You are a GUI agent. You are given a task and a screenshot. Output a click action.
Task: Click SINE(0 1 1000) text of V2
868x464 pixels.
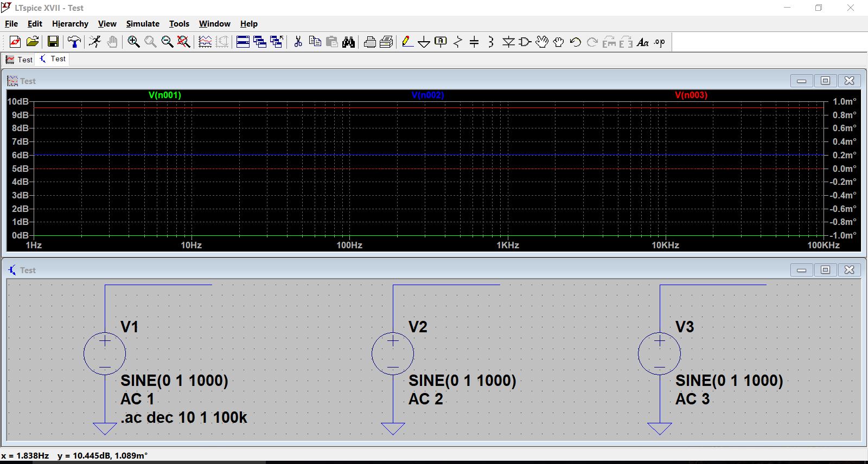click(462, 381)
